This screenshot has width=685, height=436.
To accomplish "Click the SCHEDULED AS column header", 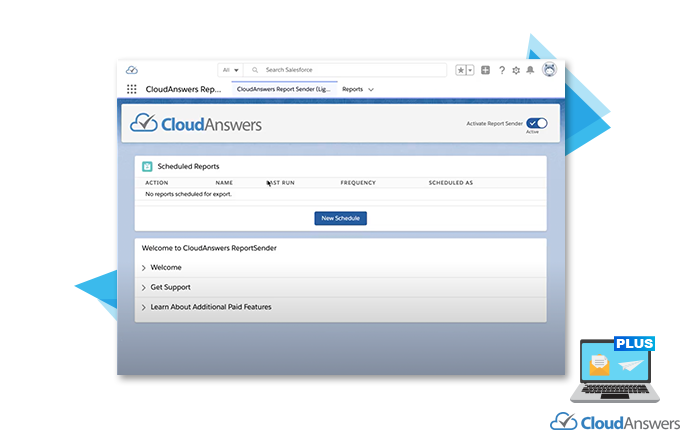I will click(451, 183).
